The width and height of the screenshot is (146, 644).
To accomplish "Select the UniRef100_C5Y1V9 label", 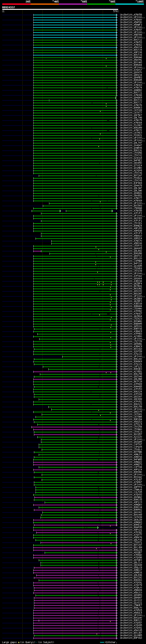I will point(131,271).
